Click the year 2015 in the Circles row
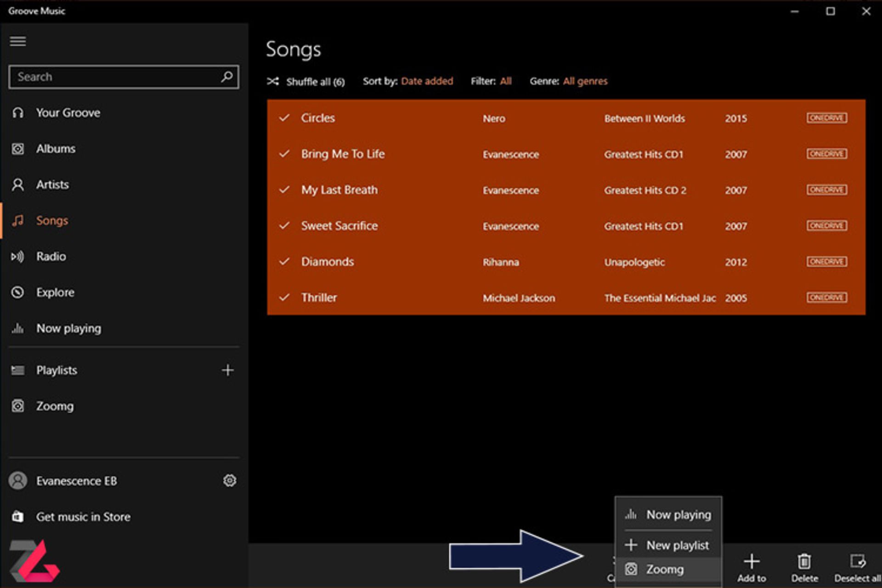 [736, 119]
